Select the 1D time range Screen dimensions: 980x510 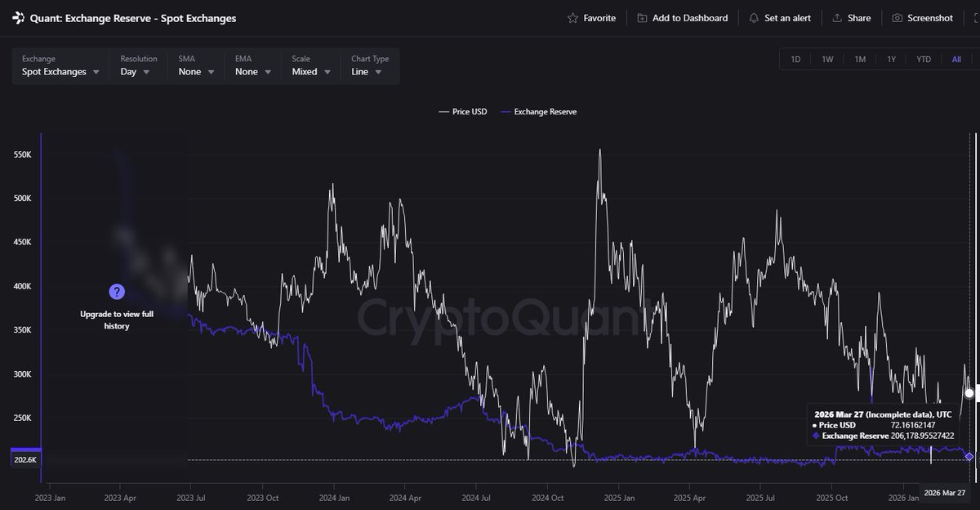click(x=795, y=59)
